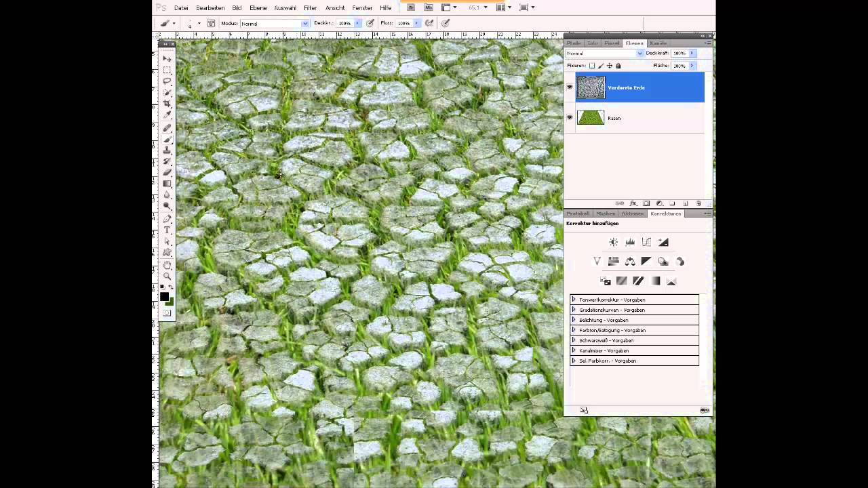Hide the Rasen layer
868x488 pixels.
pyautogui.click(x=570, y=117)
